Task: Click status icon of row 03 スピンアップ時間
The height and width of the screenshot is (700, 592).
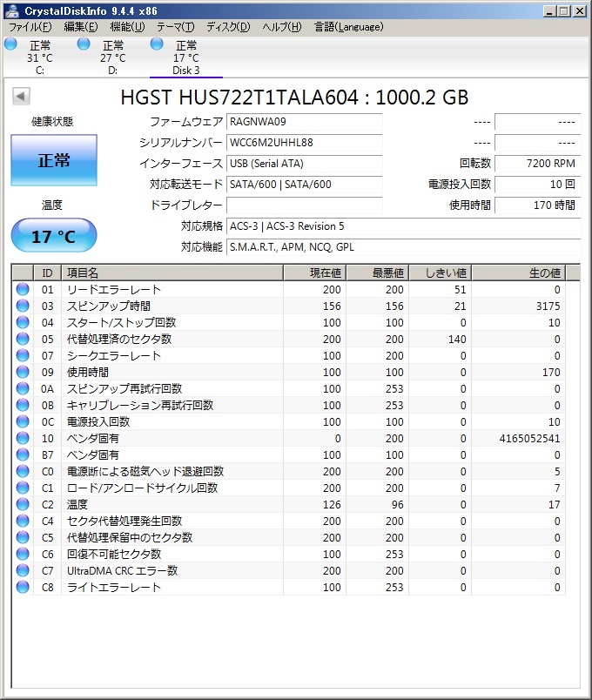Action: pyautogui.click(x=23, y=306)
